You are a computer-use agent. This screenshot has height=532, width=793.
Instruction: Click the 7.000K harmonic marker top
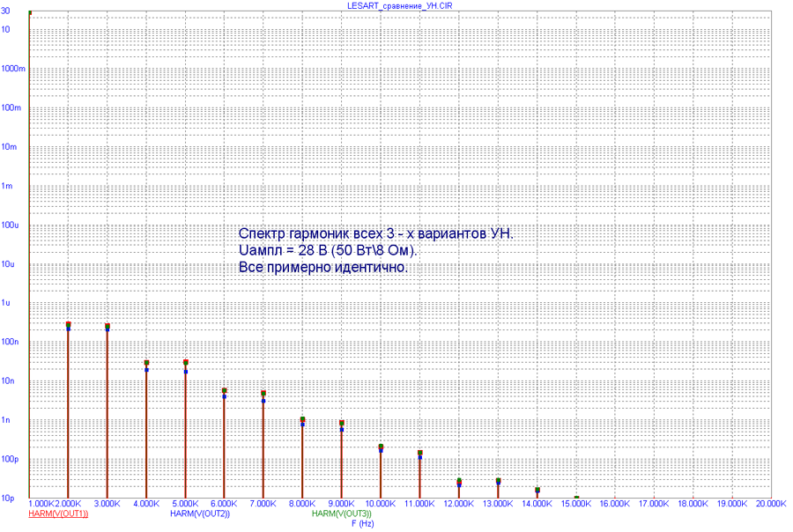263,393
